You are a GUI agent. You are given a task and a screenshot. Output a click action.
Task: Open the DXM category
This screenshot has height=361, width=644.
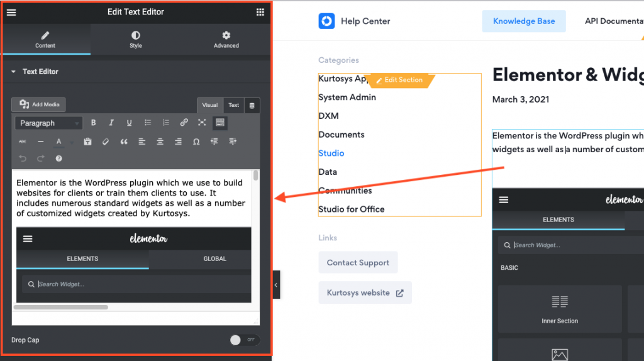(x=328, y=116)
